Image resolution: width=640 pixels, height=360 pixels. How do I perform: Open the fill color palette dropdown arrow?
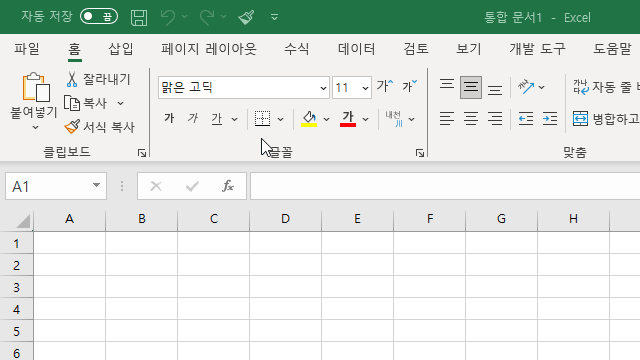tap(326, 119)
